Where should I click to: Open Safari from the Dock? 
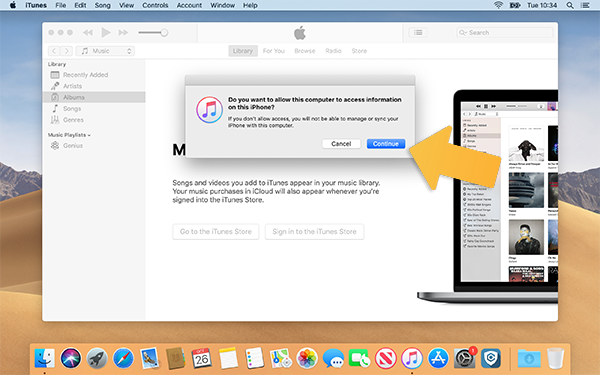123,359
